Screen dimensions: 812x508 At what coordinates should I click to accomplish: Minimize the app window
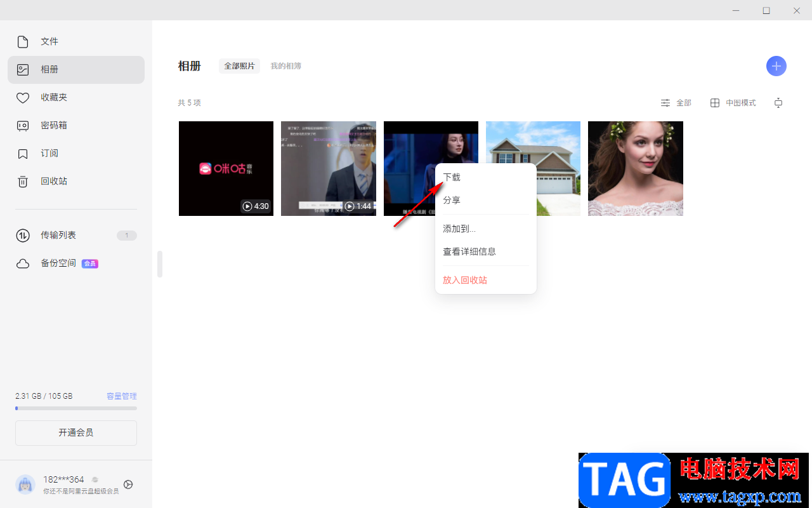click(x=737, y=10)
